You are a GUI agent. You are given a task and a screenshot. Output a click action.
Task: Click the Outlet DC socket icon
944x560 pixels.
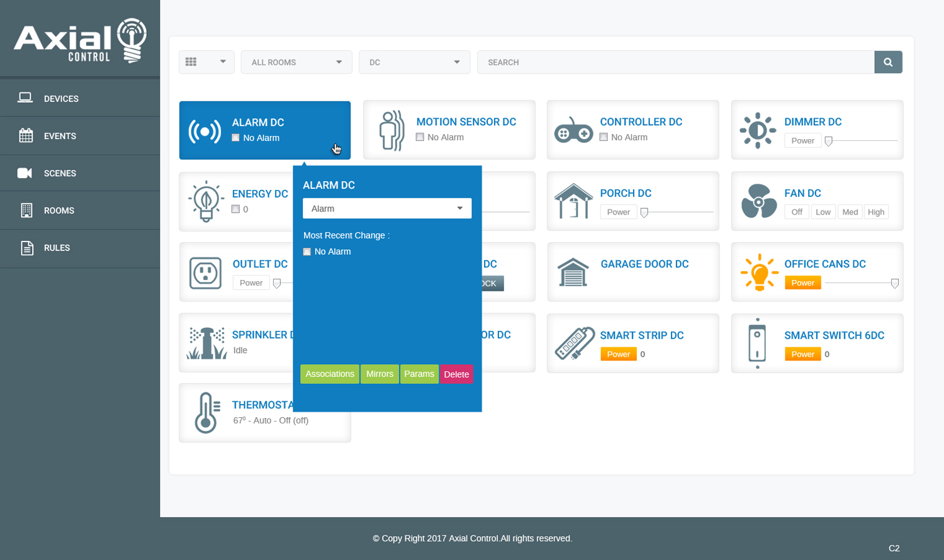click(x=206, y=273)
